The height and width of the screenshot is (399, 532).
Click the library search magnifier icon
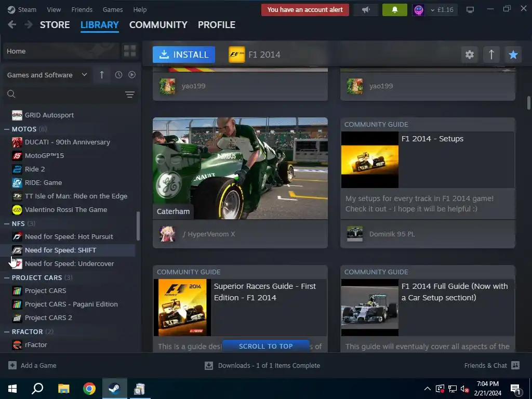tap(11, 94)
